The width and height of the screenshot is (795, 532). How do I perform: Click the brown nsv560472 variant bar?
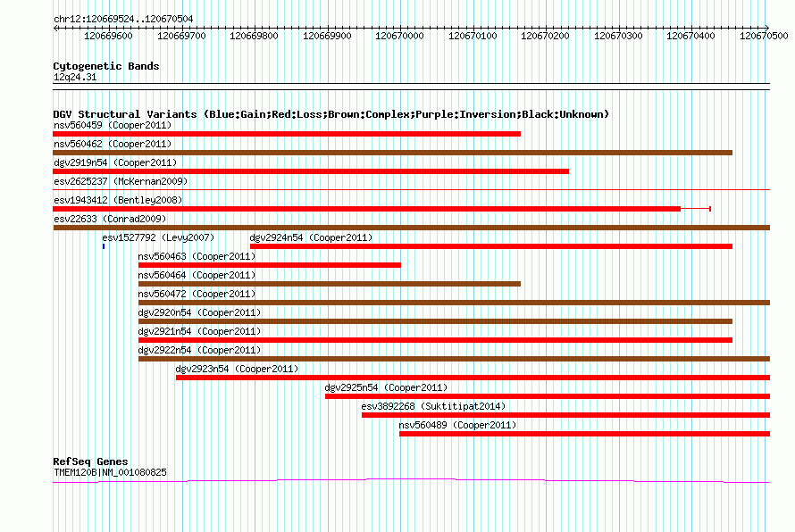pyautogui.click(x=455, y=303)
